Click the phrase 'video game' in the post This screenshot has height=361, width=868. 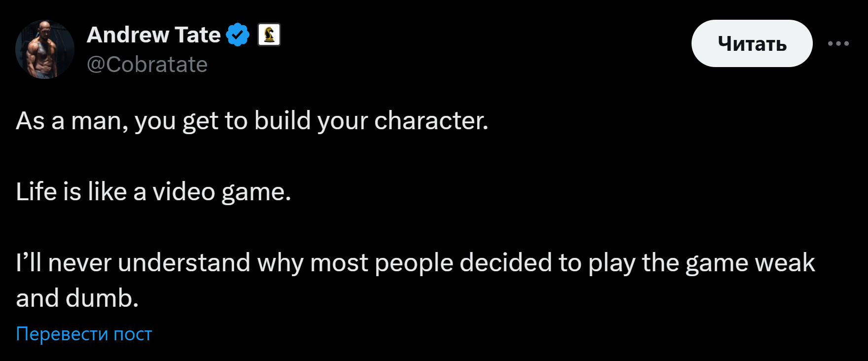(x=219, y=191)
